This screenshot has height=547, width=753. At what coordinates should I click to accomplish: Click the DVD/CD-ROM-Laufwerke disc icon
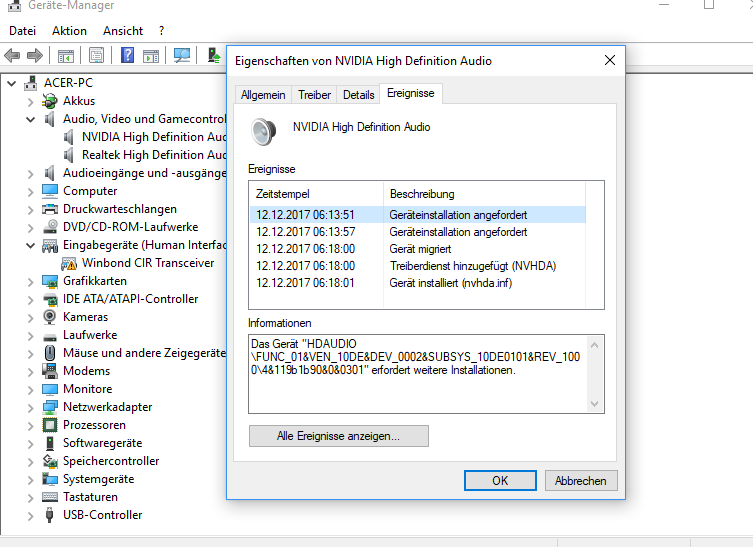pos(49,227)
